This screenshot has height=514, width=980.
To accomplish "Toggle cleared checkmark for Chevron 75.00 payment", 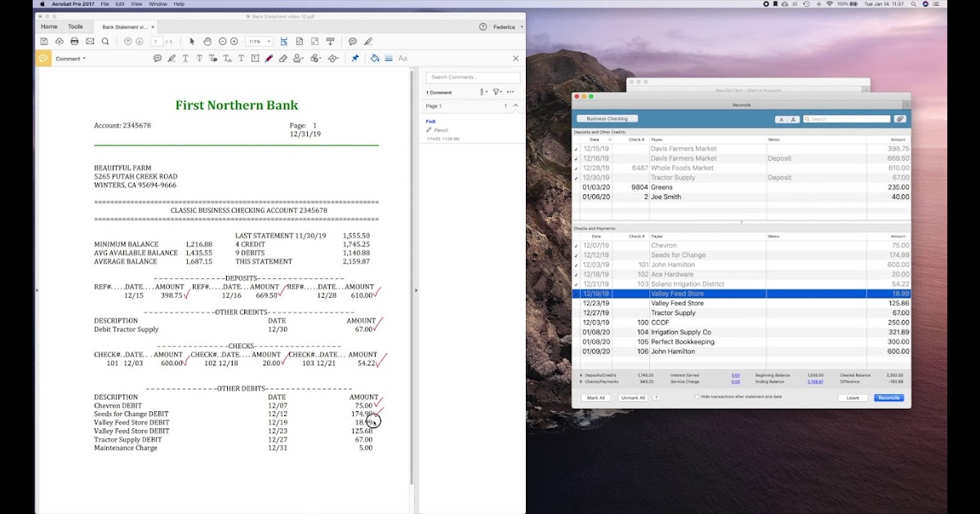I will 577,246.
